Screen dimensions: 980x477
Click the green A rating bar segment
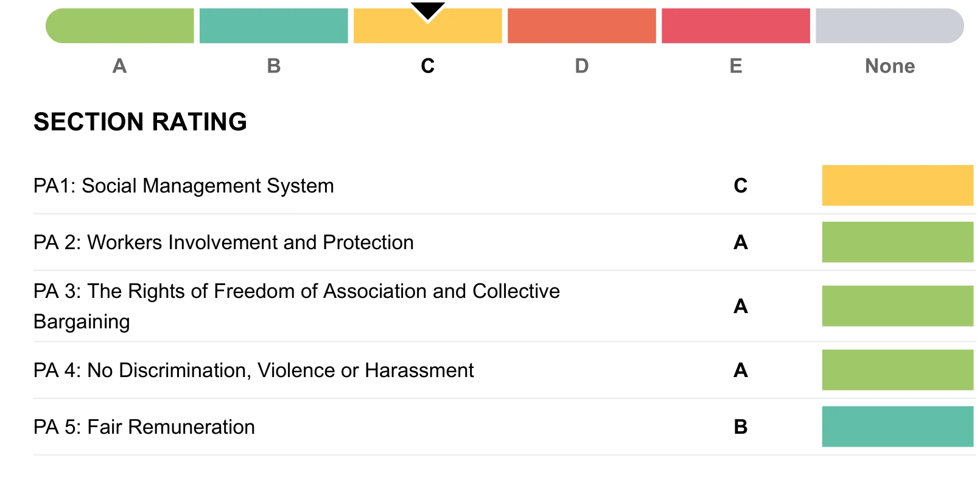coord(120,26)
